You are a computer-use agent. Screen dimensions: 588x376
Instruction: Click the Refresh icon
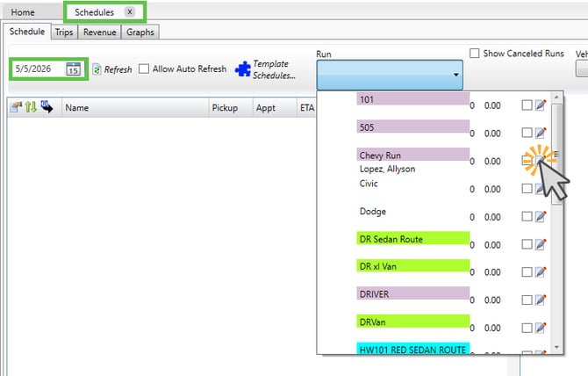tap(97, 69)
